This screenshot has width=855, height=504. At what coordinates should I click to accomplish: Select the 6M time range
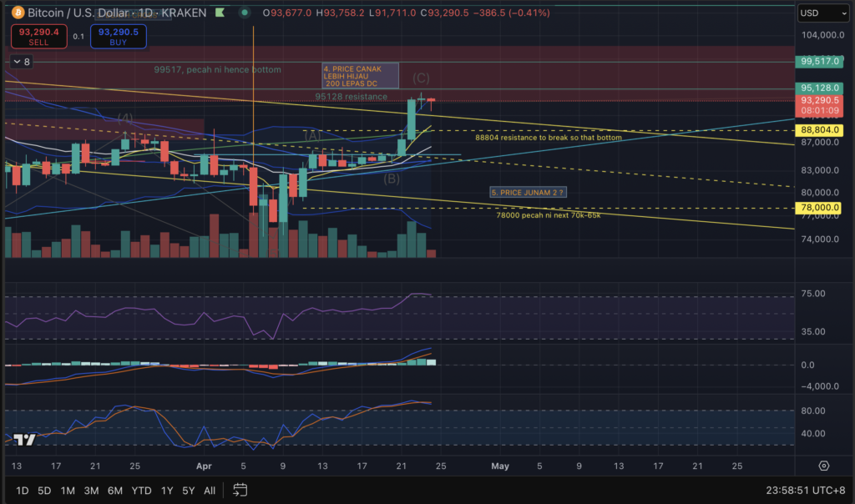(x=115, y=491)
